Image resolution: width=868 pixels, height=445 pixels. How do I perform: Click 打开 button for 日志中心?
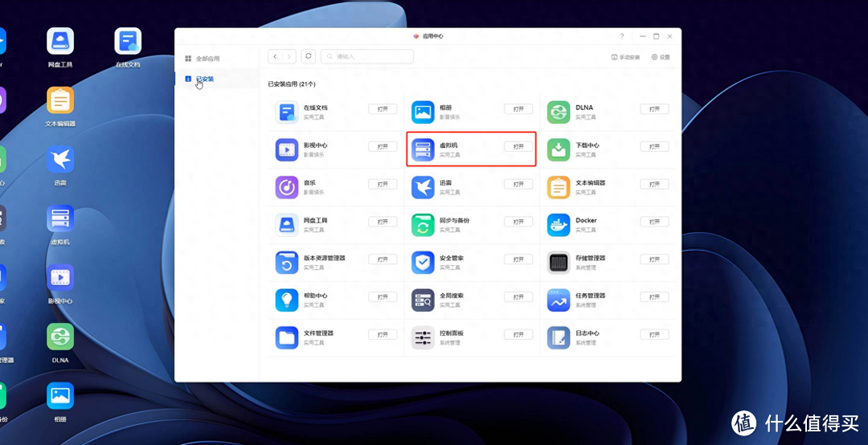(x=654, y=335)
